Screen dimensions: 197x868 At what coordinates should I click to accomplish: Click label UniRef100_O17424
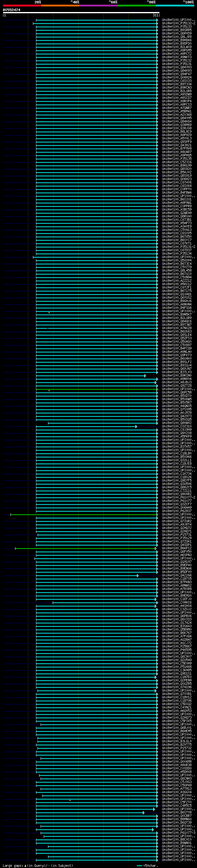coord(177,623)
